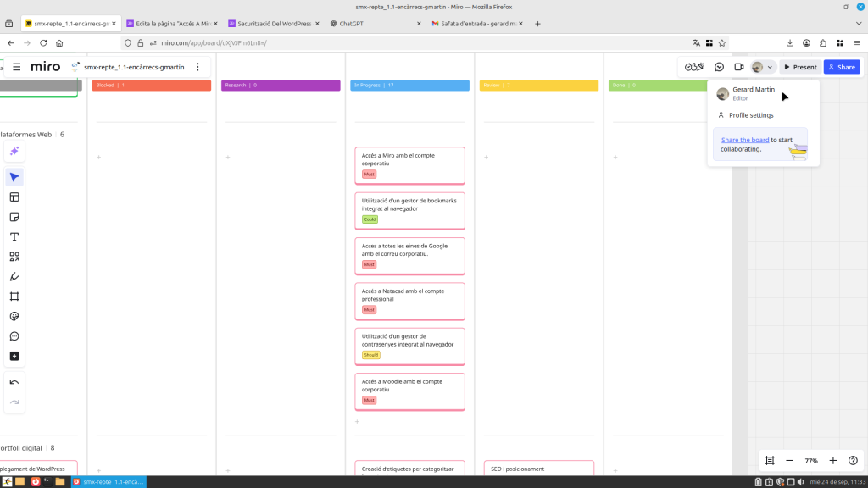Choose the Text tool in toolbar
The image size is (868, 488).
pyautogui.click(x=14, y=237)
